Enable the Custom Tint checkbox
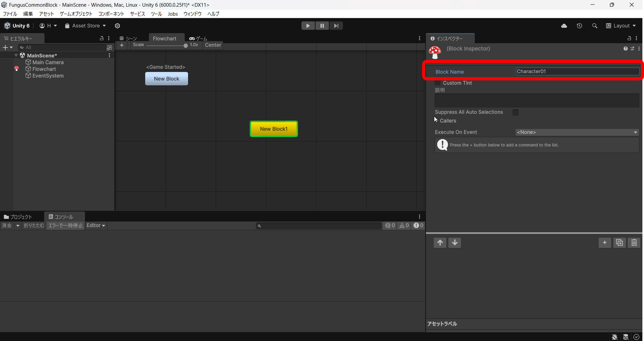The width and height of the screenshot is (644, 341). [x=437, y=83]
